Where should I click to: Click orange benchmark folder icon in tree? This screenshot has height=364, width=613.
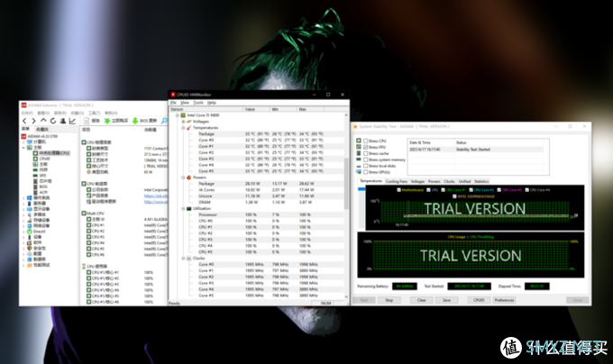(30, 265)
